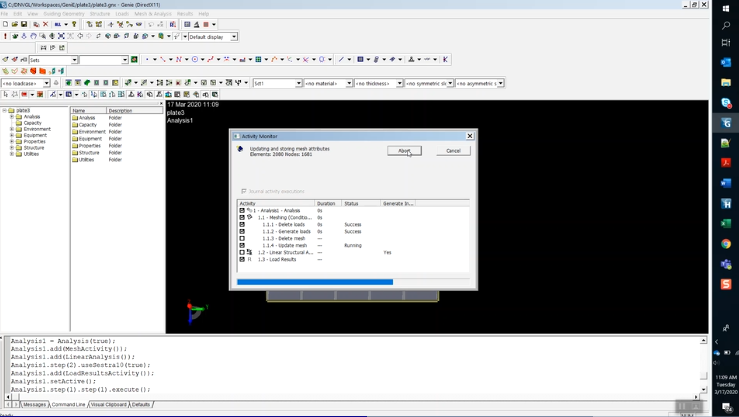This screenshot has height=417, width=739.
Task: Select Structure folder in the tree
Action: click(x=33, y=147)
